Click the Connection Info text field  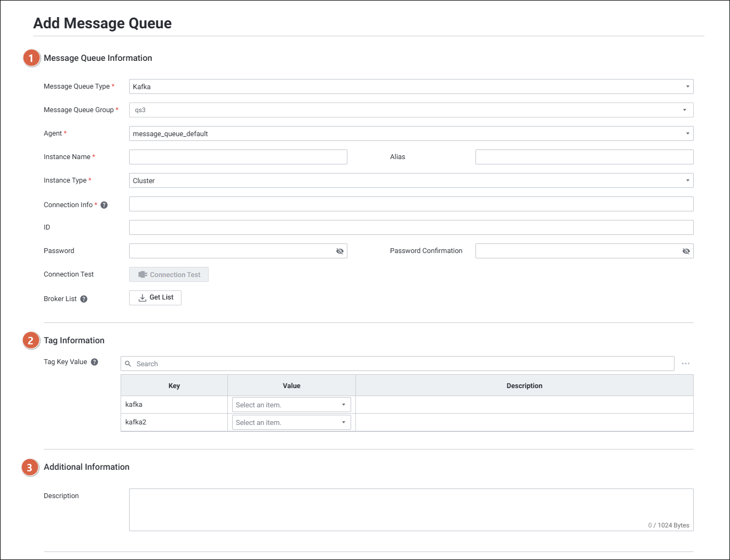click(411, 204)
